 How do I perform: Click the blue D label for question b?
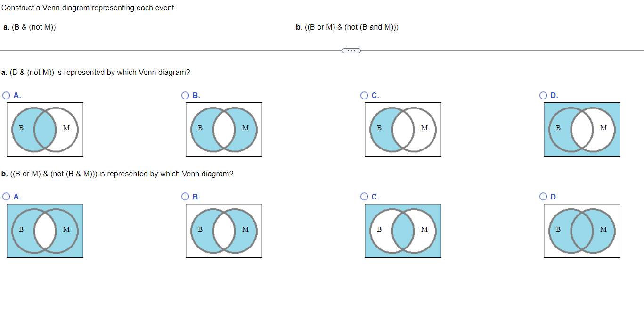554,196
